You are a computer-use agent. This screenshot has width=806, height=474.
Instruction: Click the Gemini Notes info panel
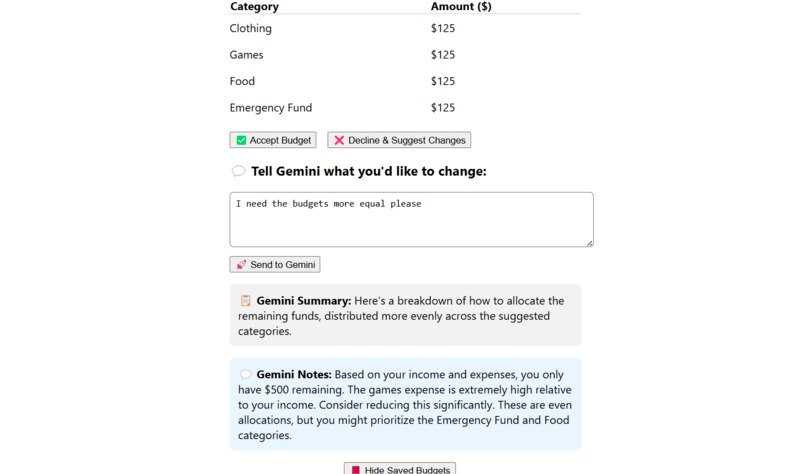(405, 404)
